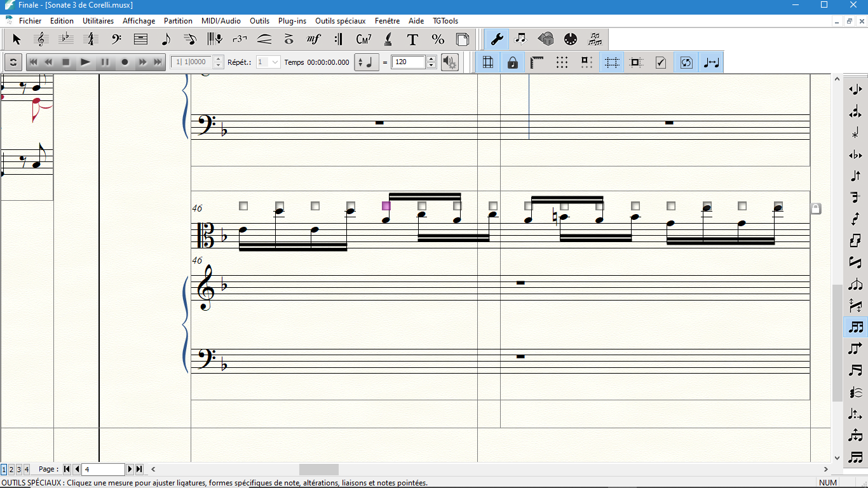
Task: Toggle the measure lock icon in layout toolbar
Action: pos(512,62)
